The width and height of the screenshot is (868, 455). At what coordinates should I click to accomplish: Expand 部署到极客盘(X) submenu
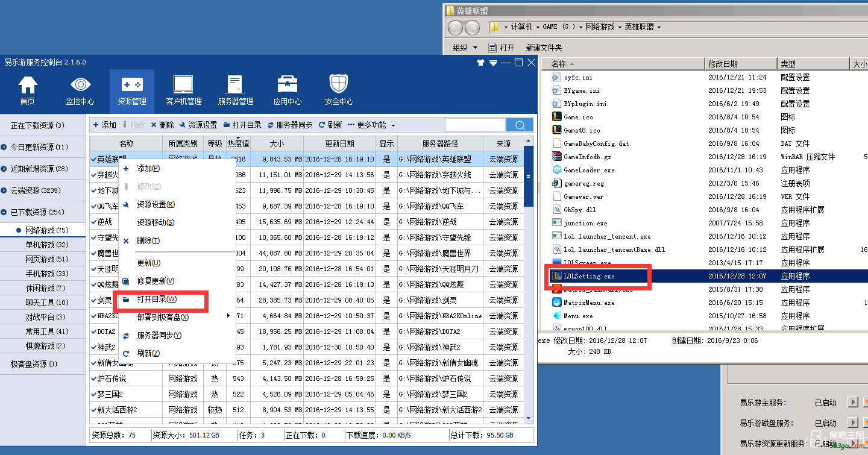(x=163, y=317)
